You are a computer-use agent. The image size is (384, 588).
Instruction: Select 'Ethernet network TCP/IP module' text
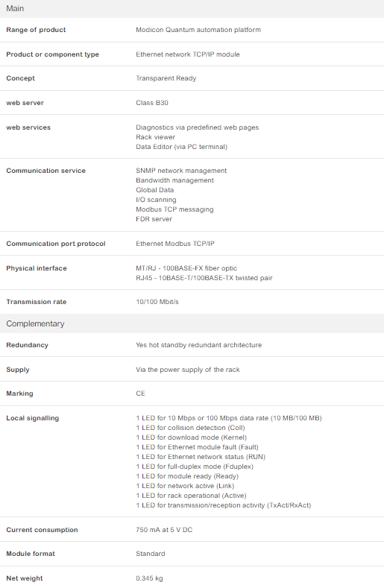[x=188, y=54]
